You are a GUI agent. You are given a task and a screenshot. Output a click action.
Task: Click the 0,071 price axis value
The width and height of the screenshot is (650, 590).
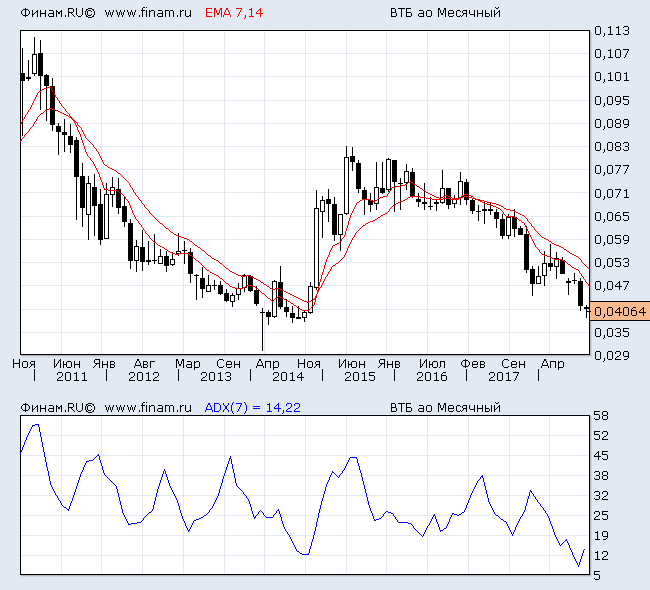(x=611, y=193)
